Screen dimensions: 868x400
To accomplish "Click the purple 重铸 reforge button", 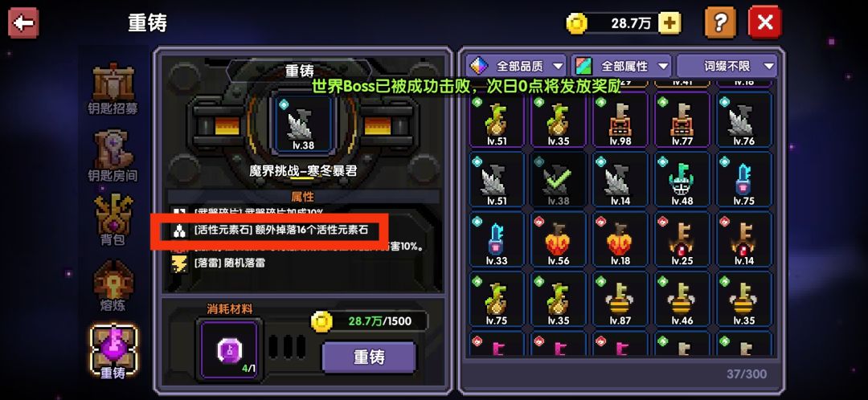I will click(x=369, y=357).
